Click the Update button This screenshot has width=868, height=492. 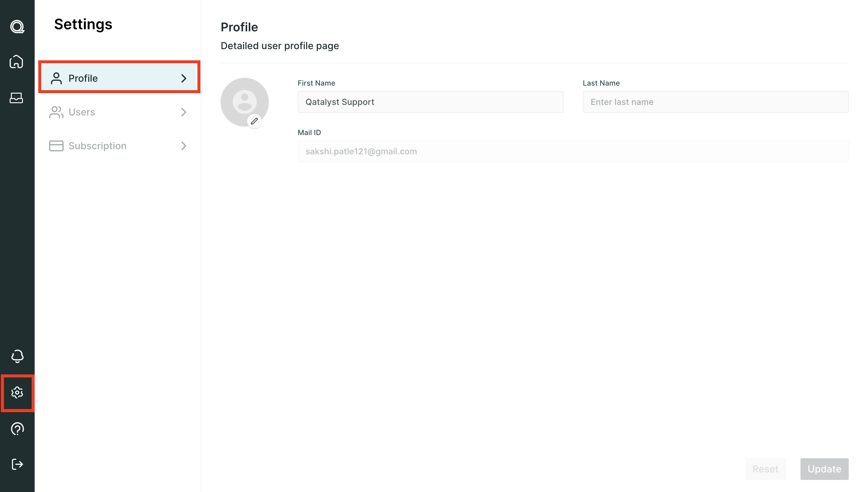(x=824, y=469)
